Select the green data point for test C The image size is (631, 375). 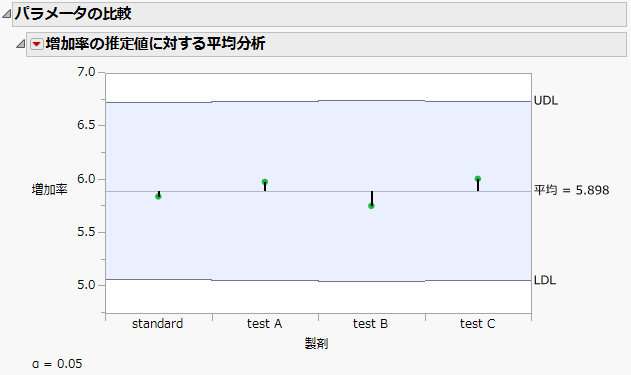coord(478,179)
